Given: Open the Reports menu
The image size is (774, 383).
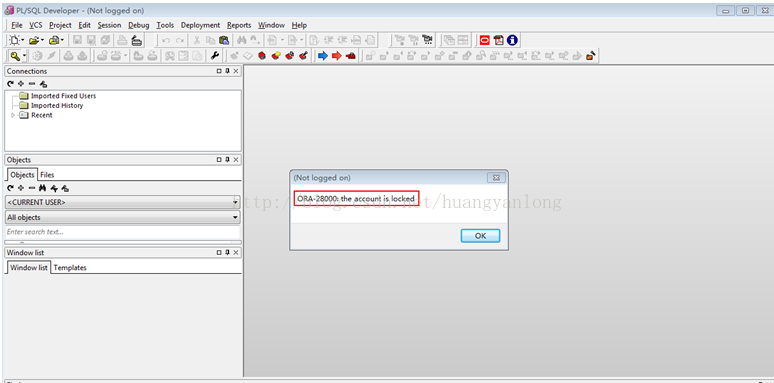Looking at the screenshot, I should click(x=239, y=25).
